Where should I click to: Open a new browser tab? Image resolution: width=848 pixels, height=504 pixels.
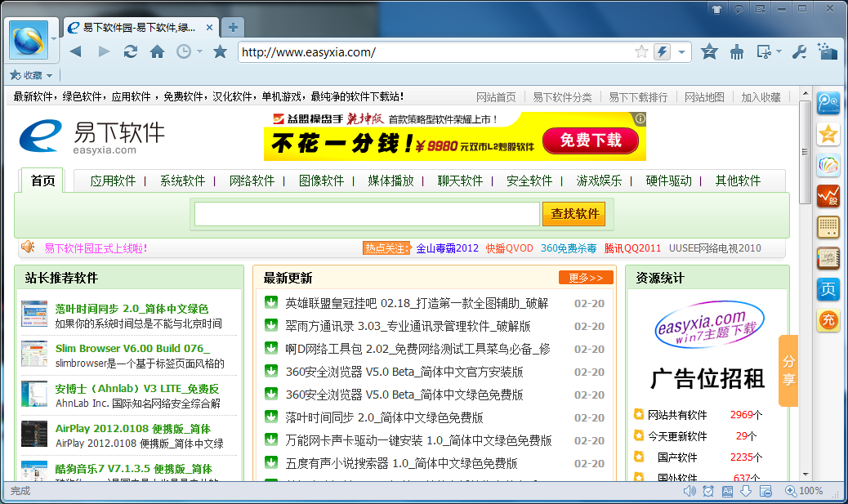click(x=233, y=27)
